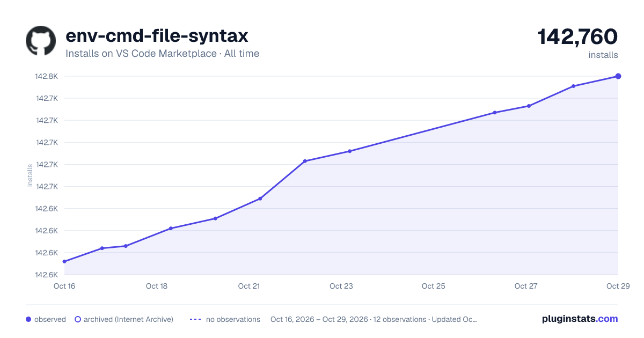Click the rotated 'installs' y-axis title
The image size is (644, 338).
(30, 175)
